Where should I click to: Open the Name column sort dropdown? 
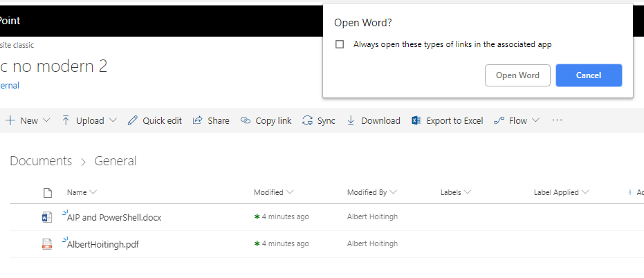click(93, 192)
